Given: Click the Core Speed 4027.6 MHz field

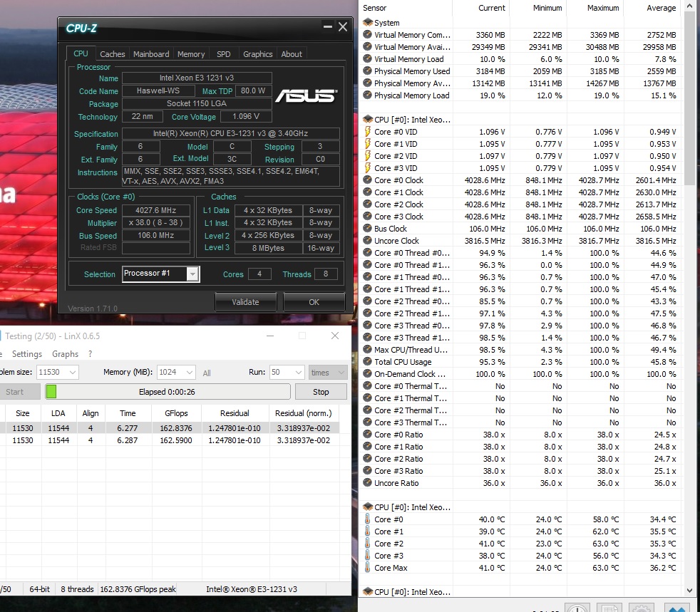Looking at the screenshot, I should tap(156, 210).
